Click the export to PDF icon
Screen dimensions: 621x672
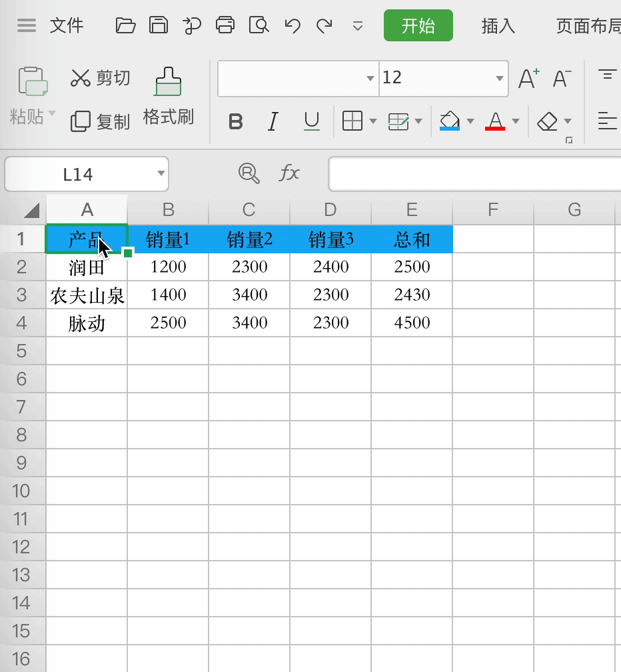pyautogui.click(x=192, y=26)
